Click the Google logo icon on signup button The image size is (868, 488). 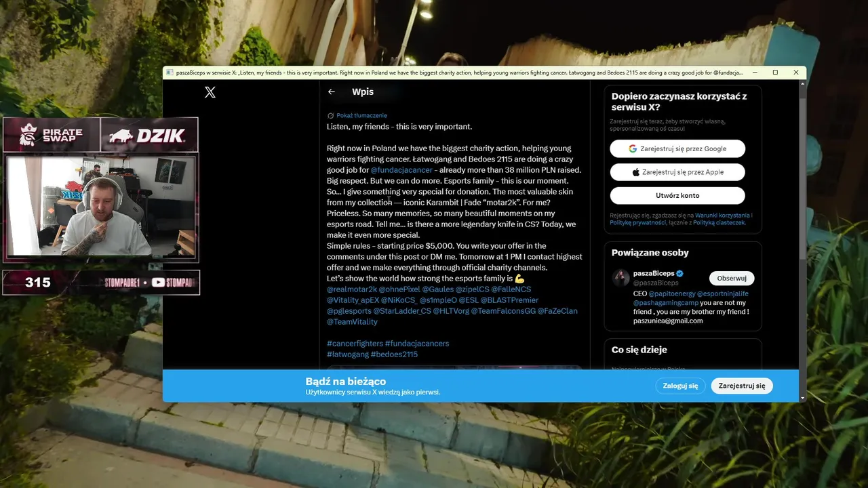(x=633, y=149)
